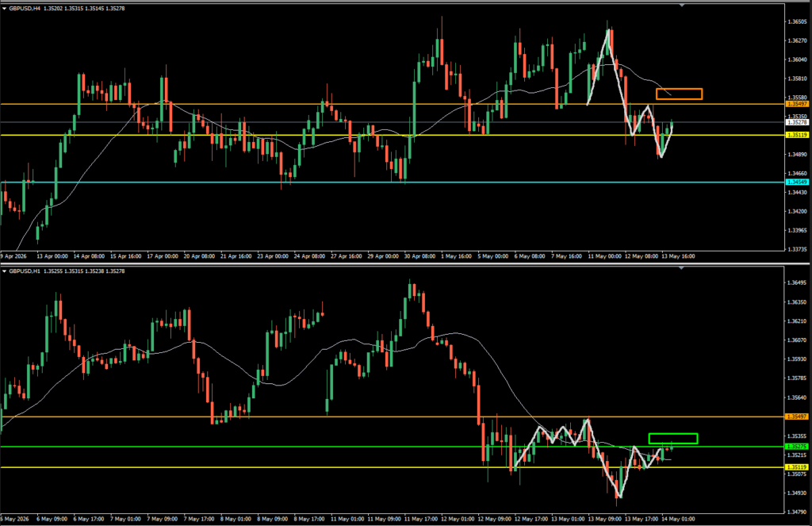
Task: Click the yellow 1.35119 price label on H1 chart
Action: pos(798,467)
